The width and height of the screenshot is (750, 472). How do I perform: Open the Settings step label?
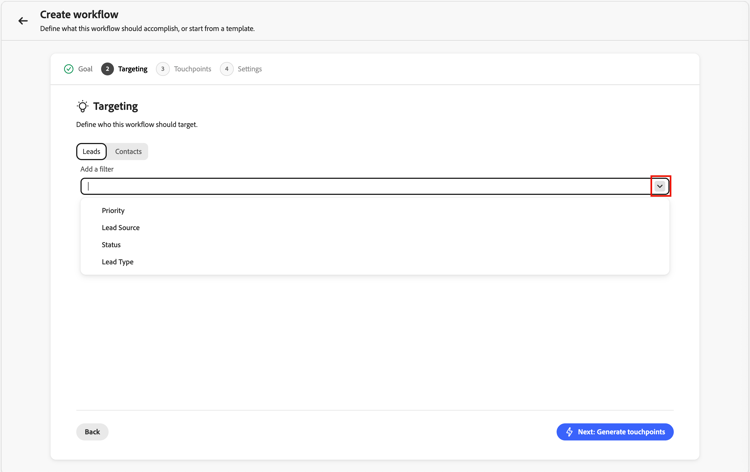[250, 69]
